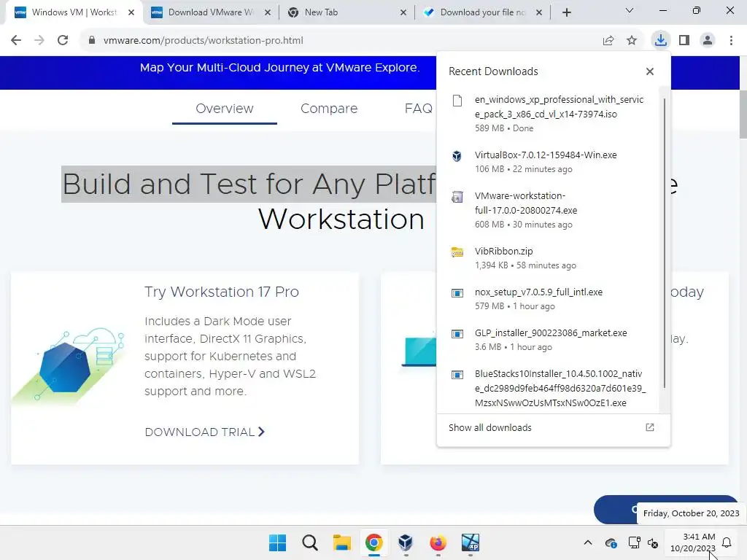Click the VMware installer file icon
This screenshot has height=560, width=747.
[457, 197]
